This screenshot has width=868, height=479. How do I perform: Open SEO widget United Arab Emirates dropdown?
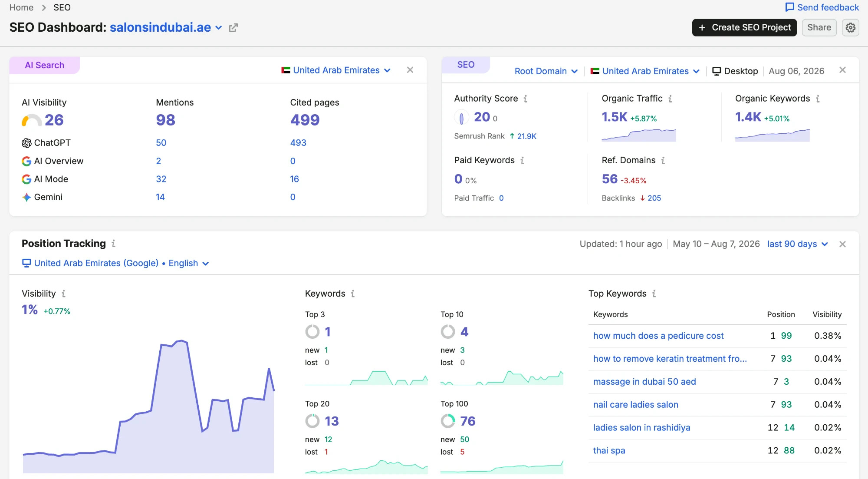[x=645, y=71]
